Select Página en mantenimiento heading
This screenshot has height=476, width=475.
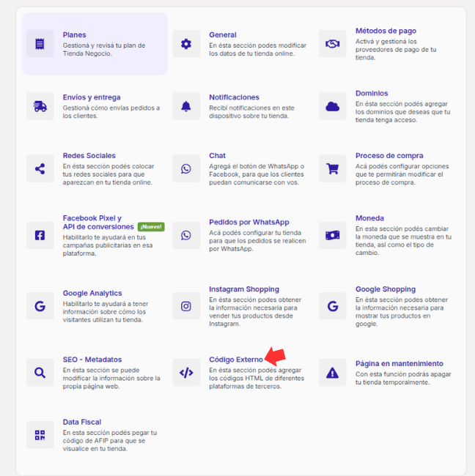(399, 364)
